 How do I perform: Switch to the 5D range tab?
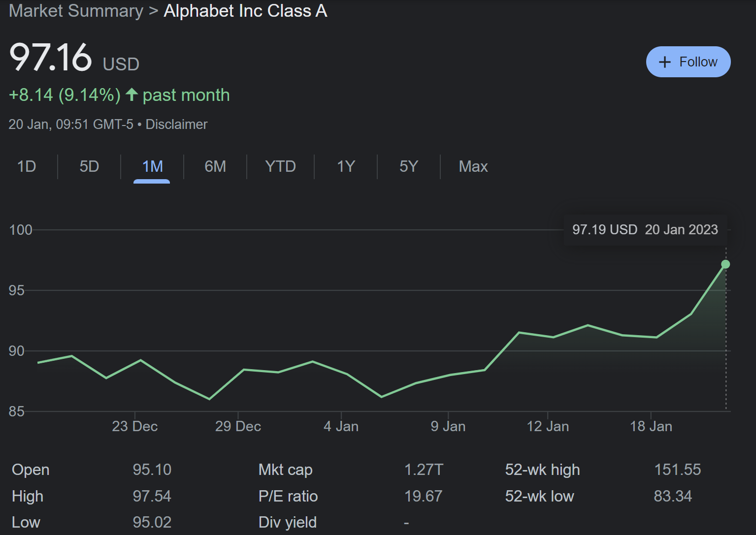89,166
